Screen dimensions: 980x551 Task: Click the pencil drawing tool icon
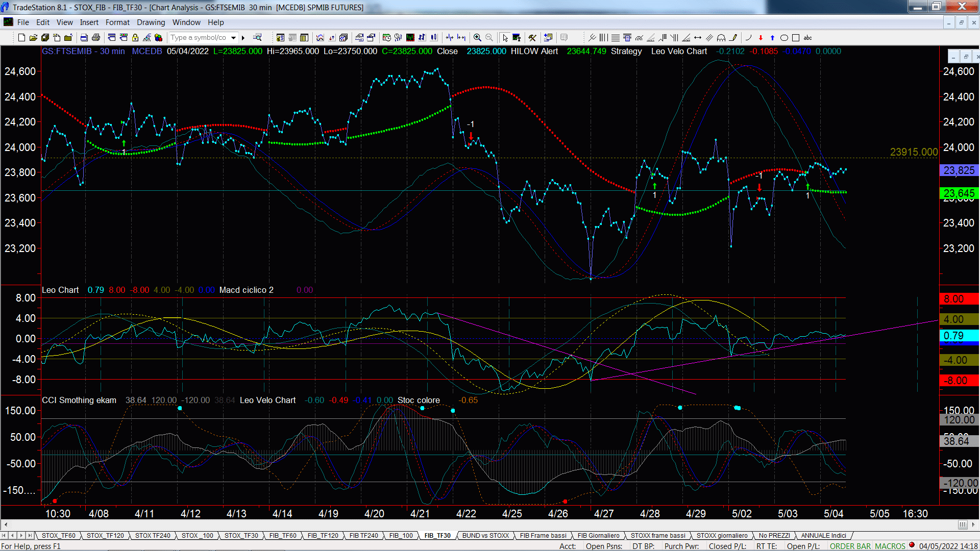733,38
